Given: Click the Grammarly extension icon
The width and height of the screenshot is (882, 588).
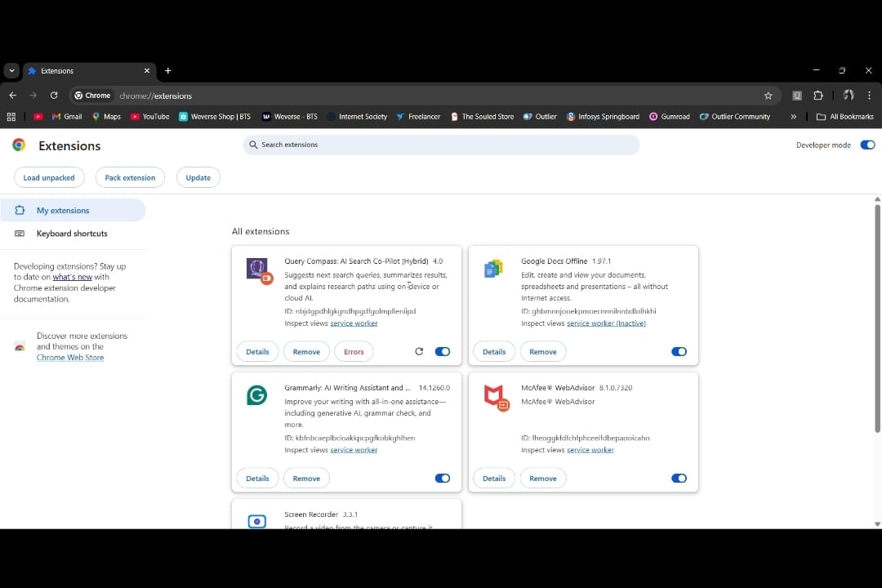Looking at the screenshot, I should coord(257,395).
